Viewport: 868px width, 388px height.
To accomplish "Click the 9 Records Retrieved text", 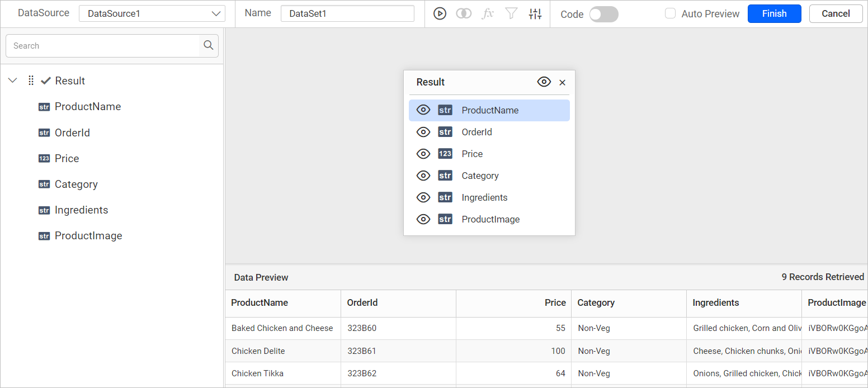I will pos(823,277).
